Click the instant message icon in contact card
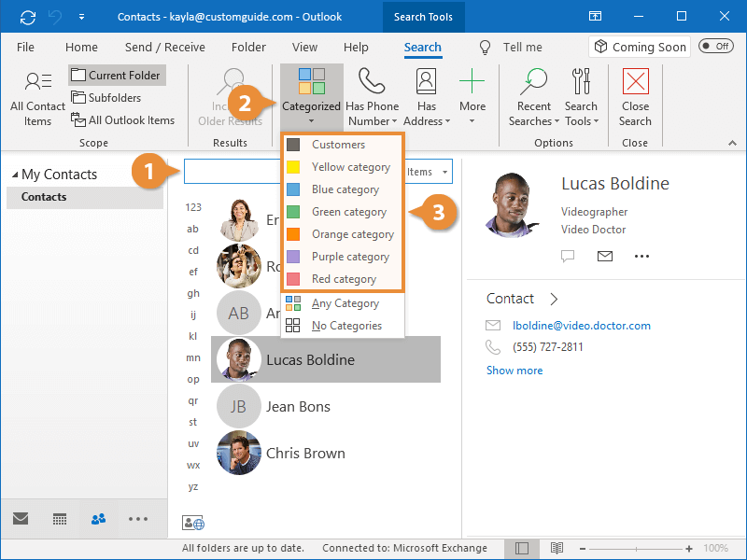747x560 pixels. click(x=568, y=256)
